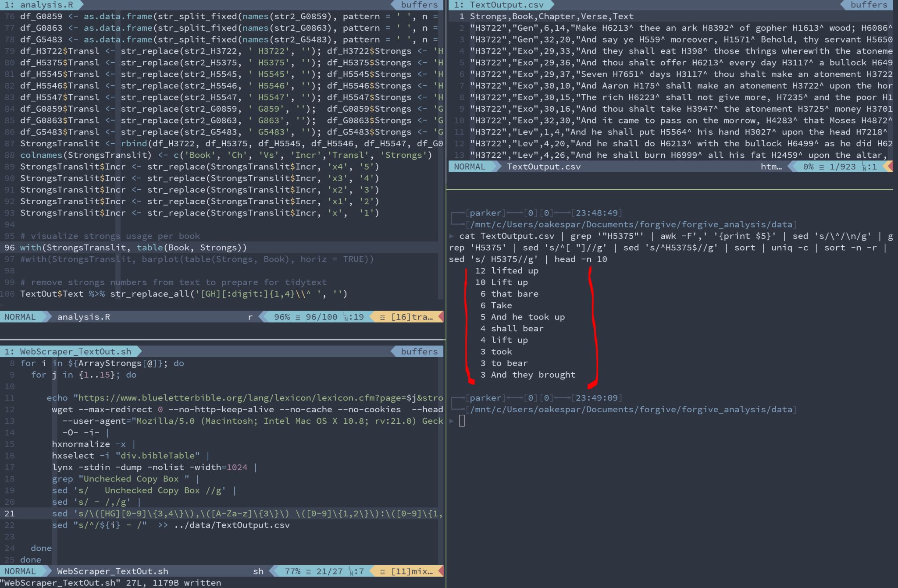Viewport: 898px width, 588px height.
Task: Click WebScraper_TextOut.sh filename in statusline
Action: [x=113, y=571]
